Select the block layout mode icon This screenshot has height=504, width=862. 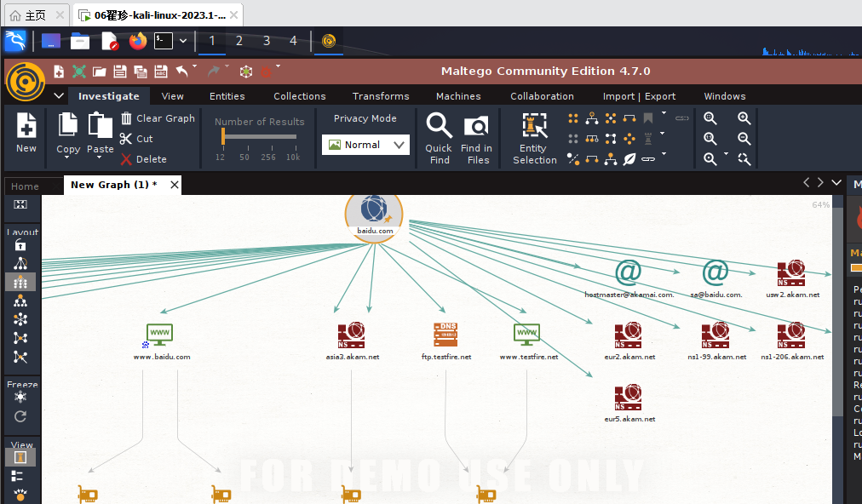tap(20, 282)
